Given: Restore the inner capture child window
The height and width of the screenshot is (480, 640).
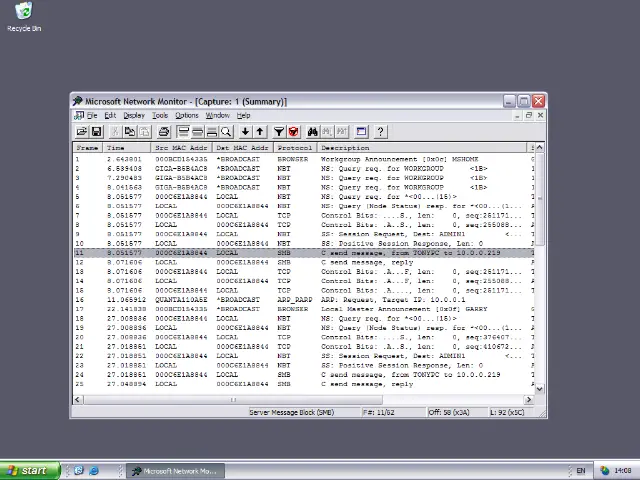Looking at the screenshot, I should (529, 116).
